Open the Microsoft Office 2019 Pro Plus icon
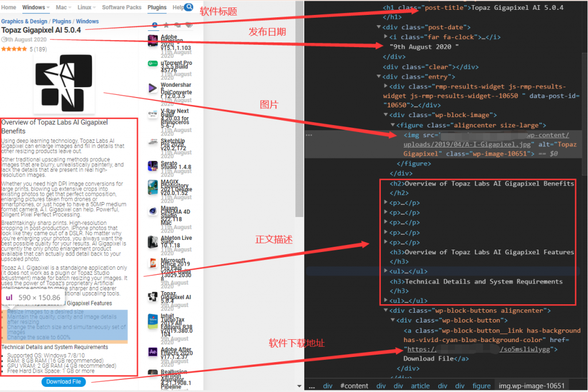Image resolution: width=588 pixels, height=392 pixels. (x=153, y=263)
